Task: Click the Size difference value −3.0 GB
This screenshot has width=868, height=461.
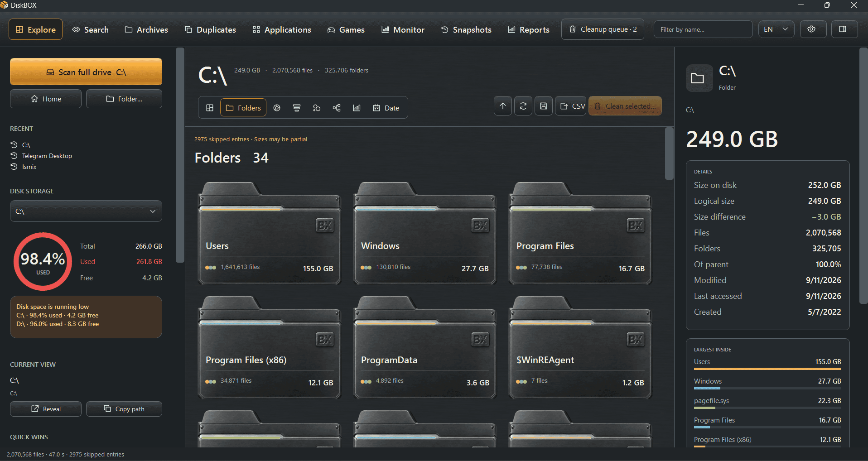Action: [826, 216]
